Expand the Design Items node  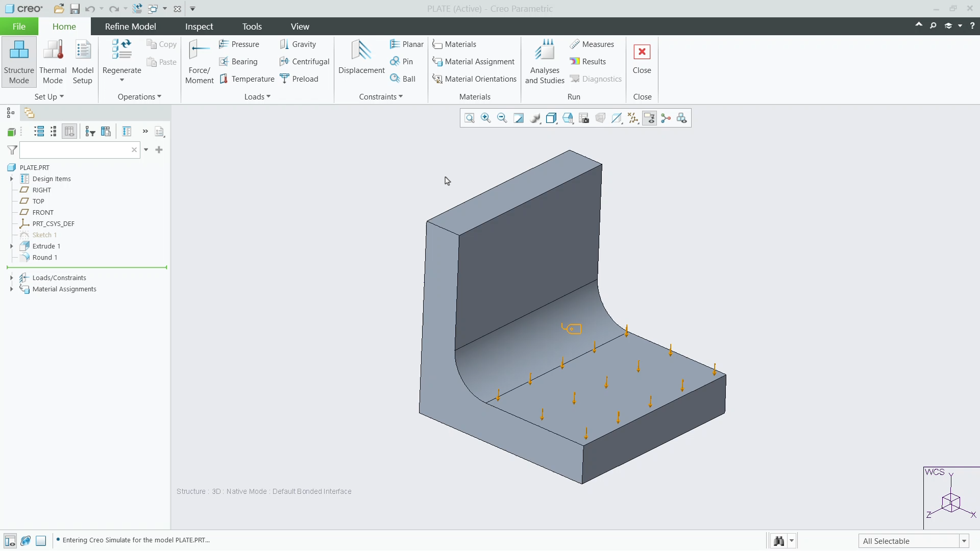[11, 179]
